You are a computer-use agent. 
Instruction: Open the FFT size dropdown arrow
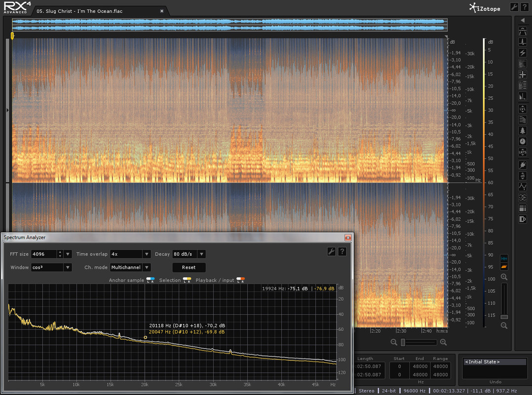point(68,254)
